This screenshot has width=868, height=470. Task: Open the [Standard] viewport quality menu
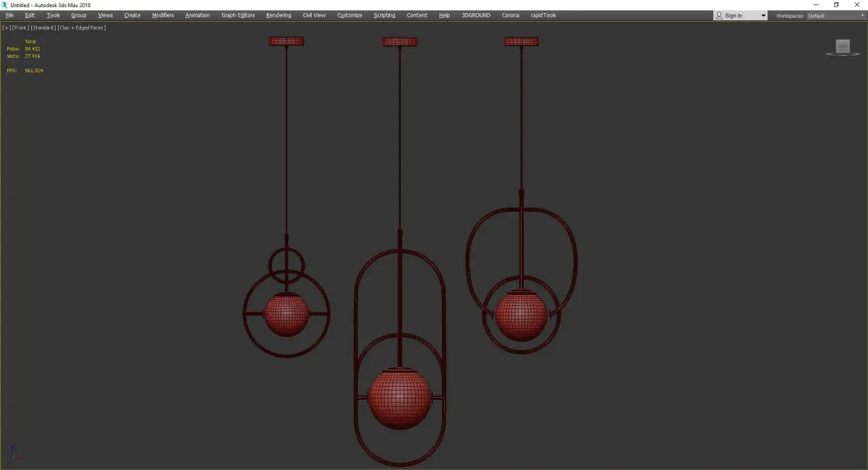[43, 27]
